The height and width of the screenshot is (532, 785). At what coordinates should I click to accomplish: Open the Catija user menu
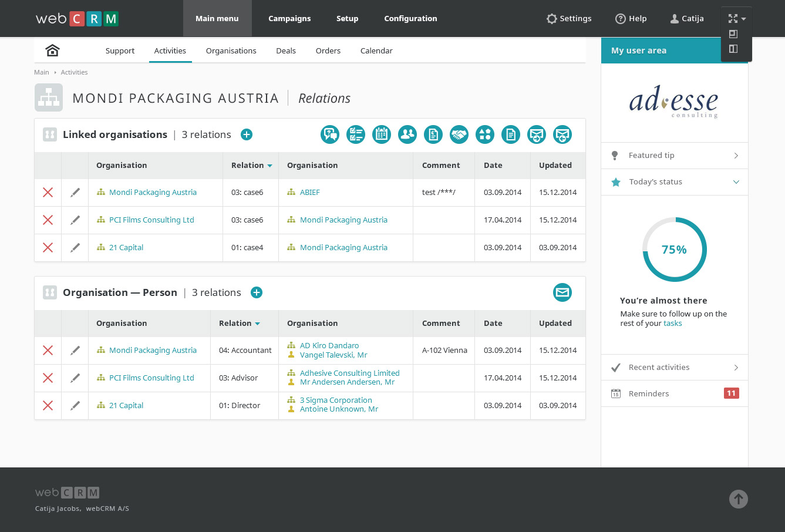pos(687,19)
